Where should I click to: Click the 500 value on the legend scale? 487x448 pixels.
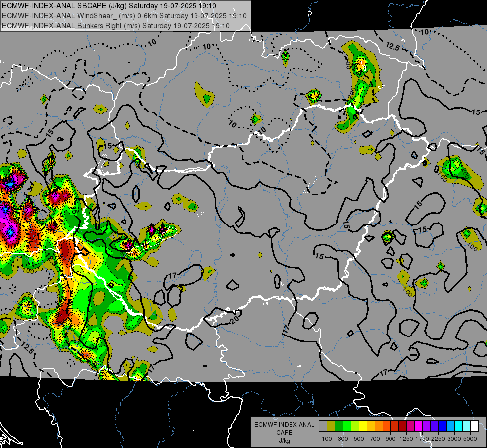coord(359,439)
